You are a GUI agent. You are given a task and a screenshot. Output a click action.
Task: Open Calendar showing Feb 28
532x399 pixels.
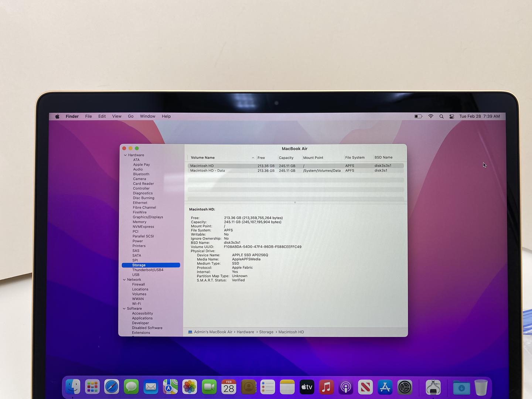pos(229,387)
